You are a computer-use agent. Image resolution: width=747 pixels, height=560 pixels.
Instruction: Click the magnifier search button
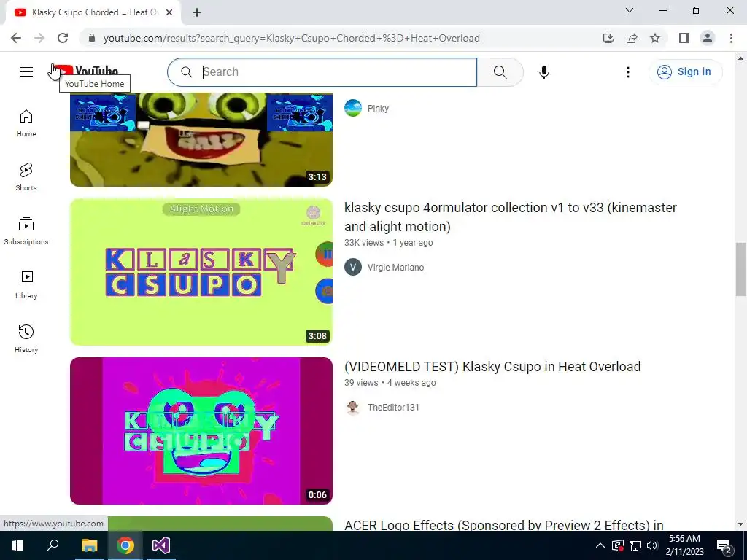(x=500, y=72)
